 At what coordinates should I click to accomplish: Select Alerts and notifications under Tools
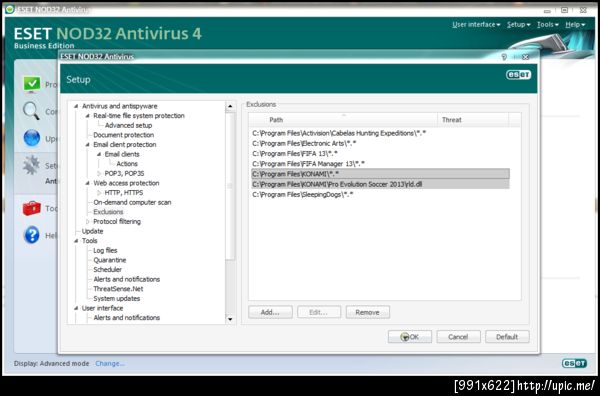126,279
